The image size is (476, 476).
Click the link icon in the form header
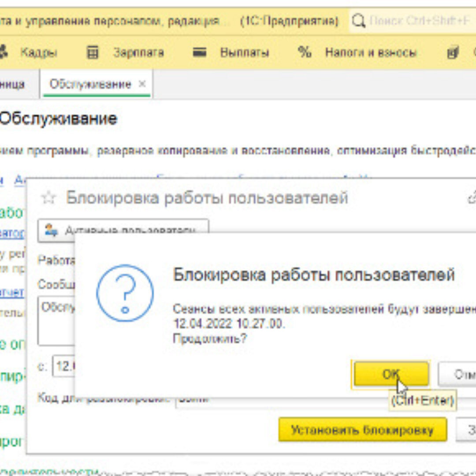pos(472,198)
